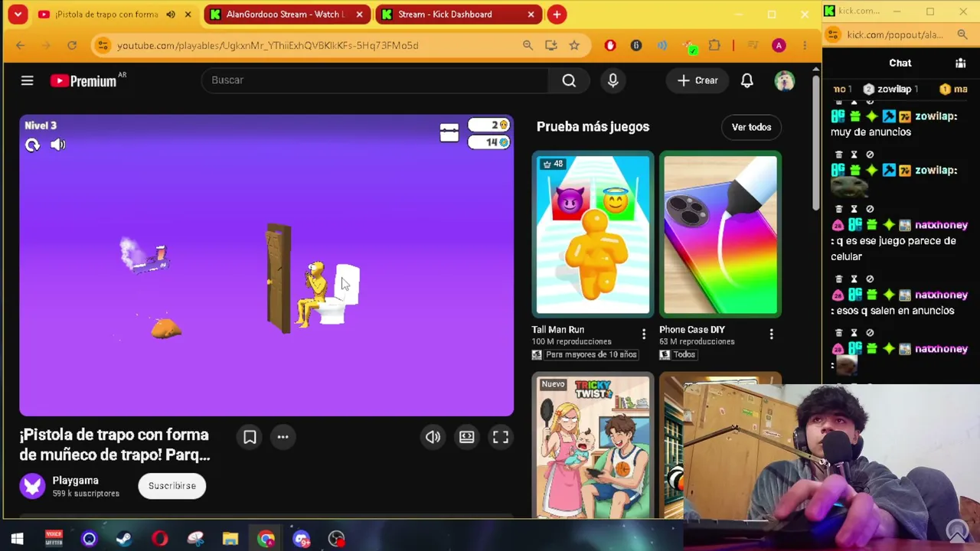
Task: Mute the game sound speaker icon
Action: (58, 145)
